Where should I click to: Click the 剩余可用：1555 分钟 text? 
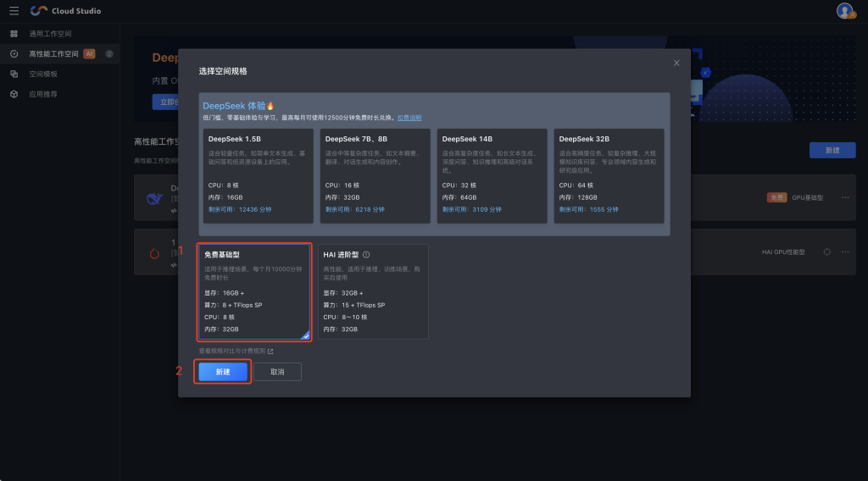click(x=588, y=209)
